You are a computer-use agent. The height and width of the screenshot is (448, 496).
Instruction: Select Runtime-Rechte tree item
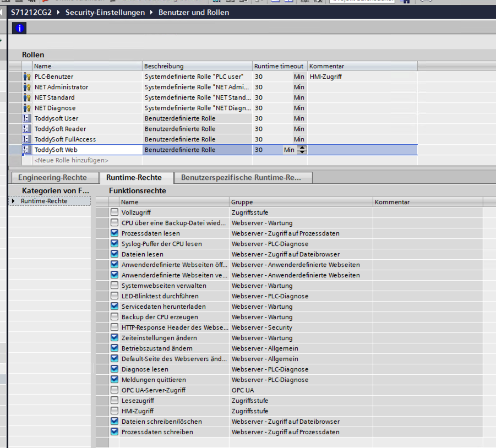(x=44, y=201)
